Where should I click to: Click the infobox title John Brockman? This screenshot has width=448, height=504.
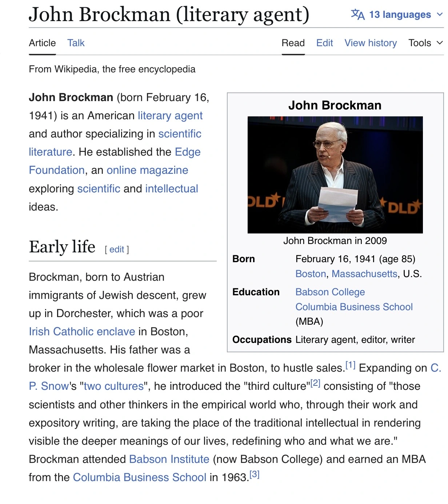335,105
